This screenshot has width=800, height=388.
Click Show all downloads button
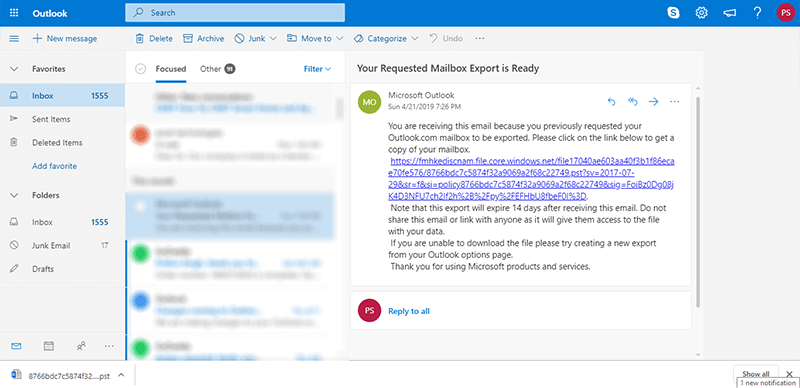[755, 374]
